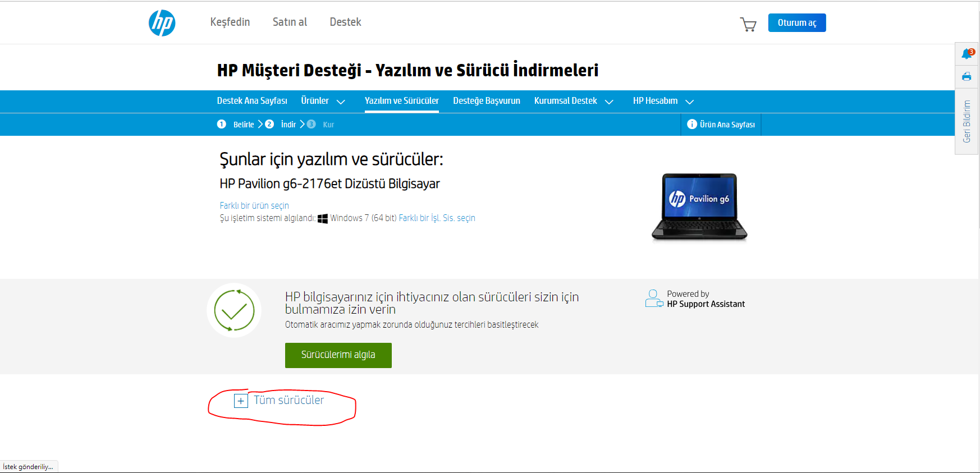Viewport: 980px width, 473px height.
Task: Open Desteğe Başvurun
Action: coord(487,101)
